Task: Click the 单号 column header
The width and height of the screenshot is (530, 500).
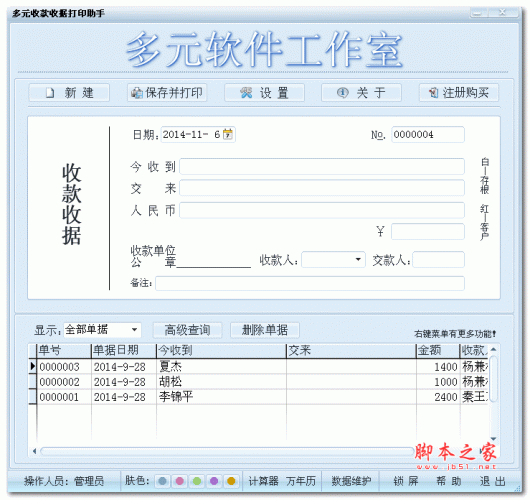Action: [64, 351]
